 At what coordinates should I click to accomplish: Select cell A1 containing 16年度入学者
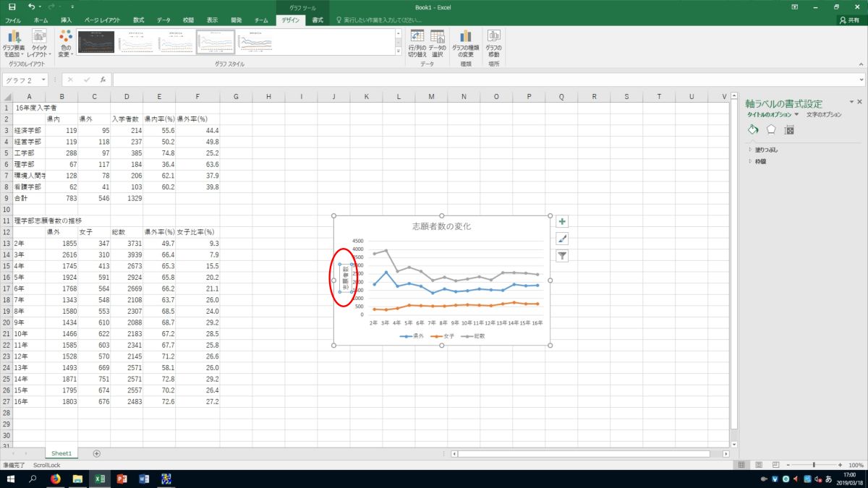tap(29, 107)
